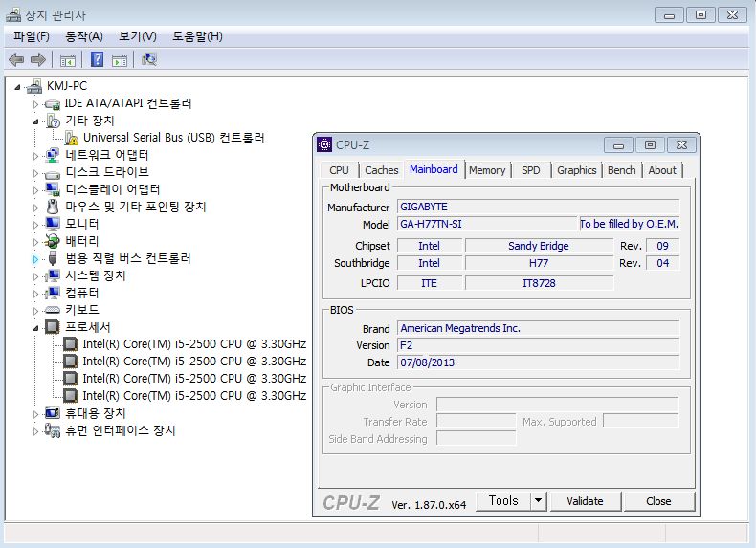Expand the 범용 직렬 버스 컨트롤러 node

35,259
